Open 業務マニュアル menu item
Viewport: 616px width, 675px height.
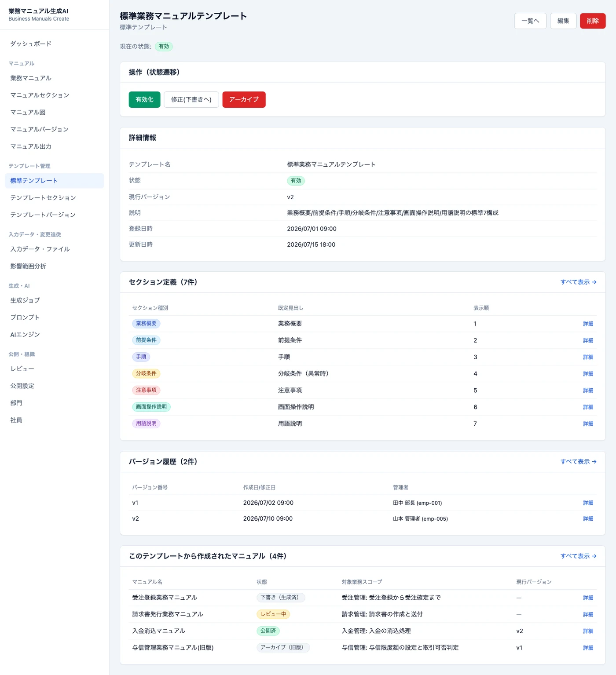tap(55, 78)
